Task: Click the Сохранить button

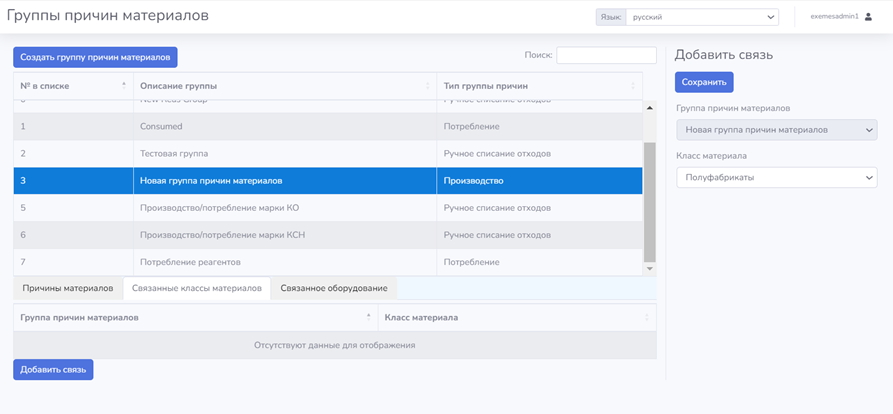Action: [x=704, y=82]
